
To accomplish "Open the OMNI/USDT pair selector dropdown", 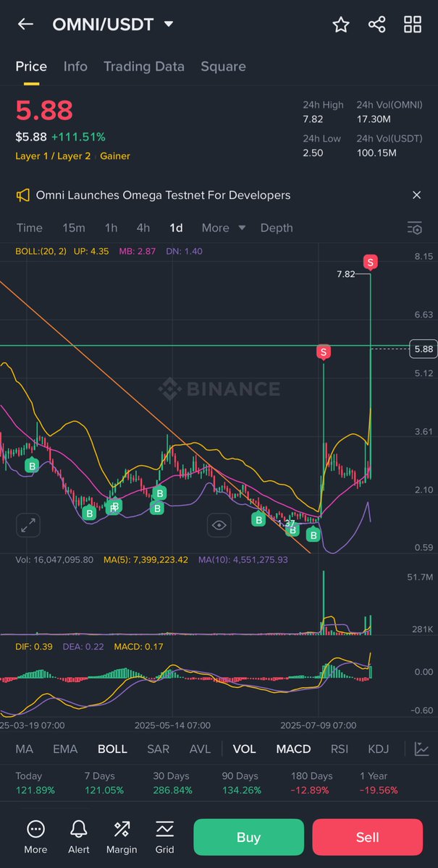I will coord(113,25).
